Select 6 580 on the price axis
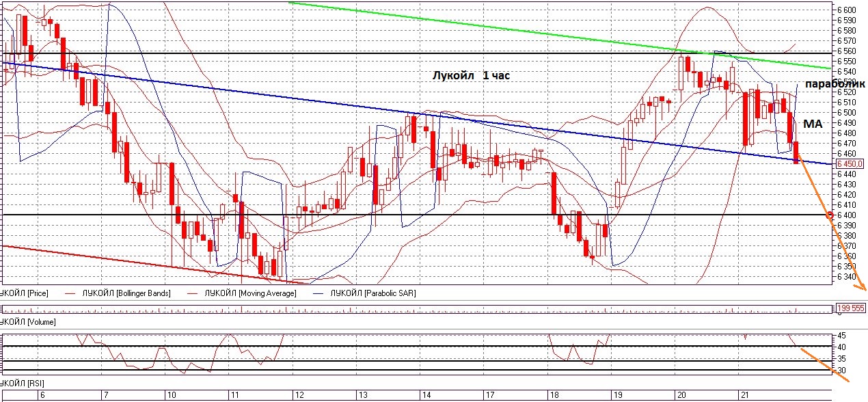868x402 pixels. tap(846, 31)
